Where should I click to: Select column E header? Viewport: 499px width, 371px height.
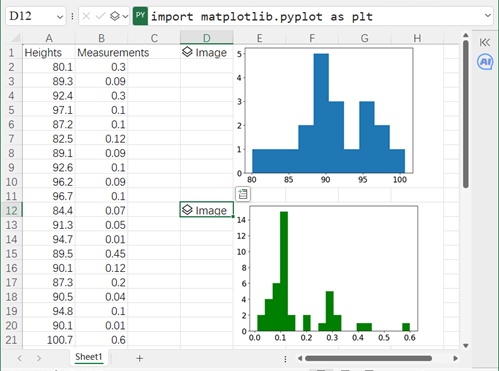[259, 38]
